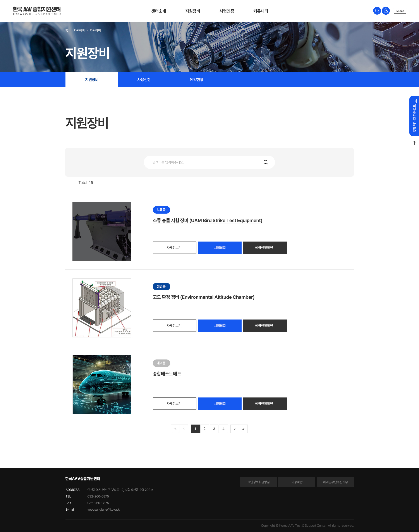Screen dimensions: 419x532
Task: Go to first page double-arrow
Action: pyautogui.click(x=175, y=429)
